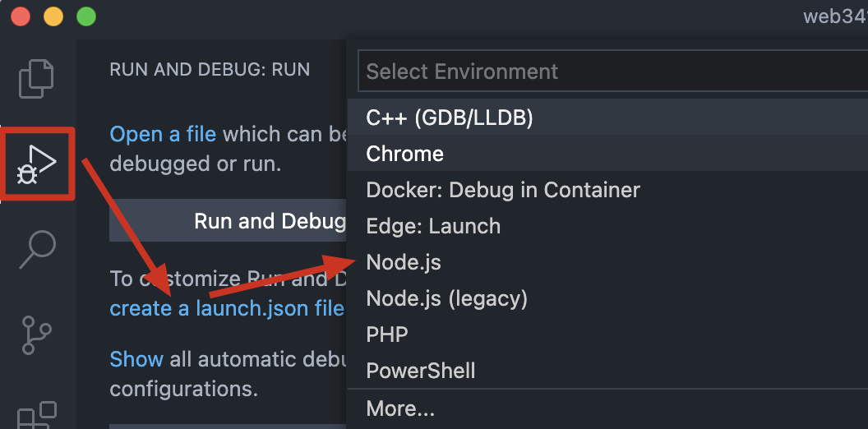Image resolution: width=868 pixels, height=429 pixels.
Task: Expand the More... environments entry
Action: (x=399, y=408)
